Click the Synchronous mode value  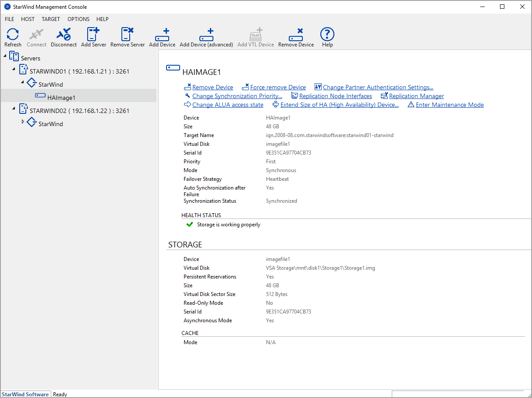(x=281, y=170)
